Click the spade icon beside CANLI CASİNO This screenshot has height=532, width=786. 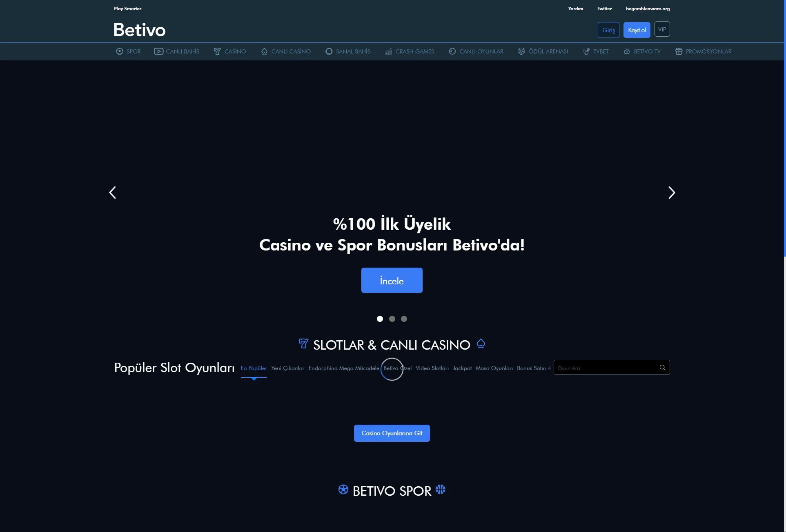pos(264,51)
